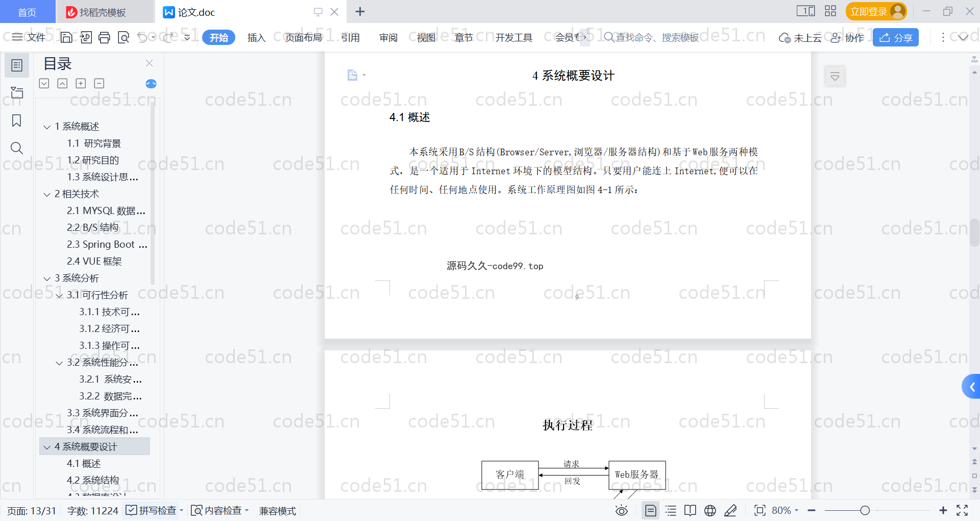Click the zoom slider handle

click(865, 510)
